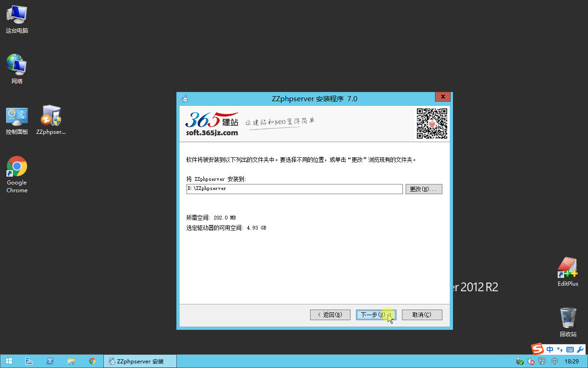This screenshot has height=368, width=588.
Task: Select the 回收站 recycle bin icon
Action: tap(568, 322)
